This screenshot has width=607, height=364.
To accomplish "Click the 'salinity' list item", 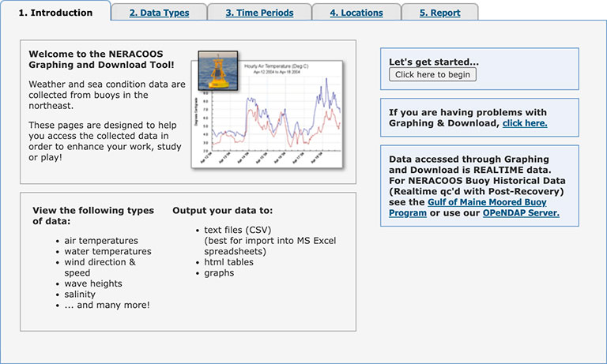I will [x=80, y=295].
